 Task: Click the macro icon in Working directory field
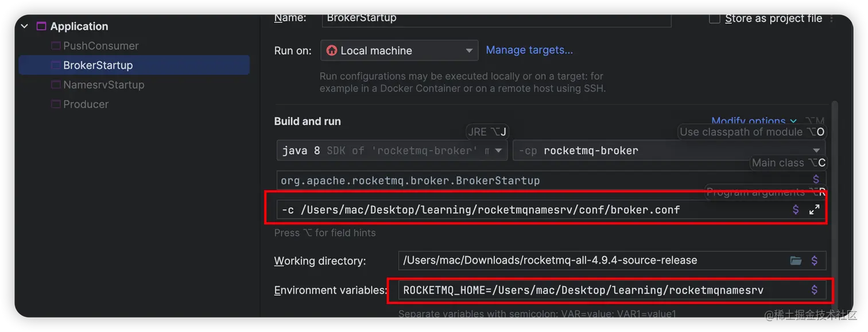tap(814, 261)
